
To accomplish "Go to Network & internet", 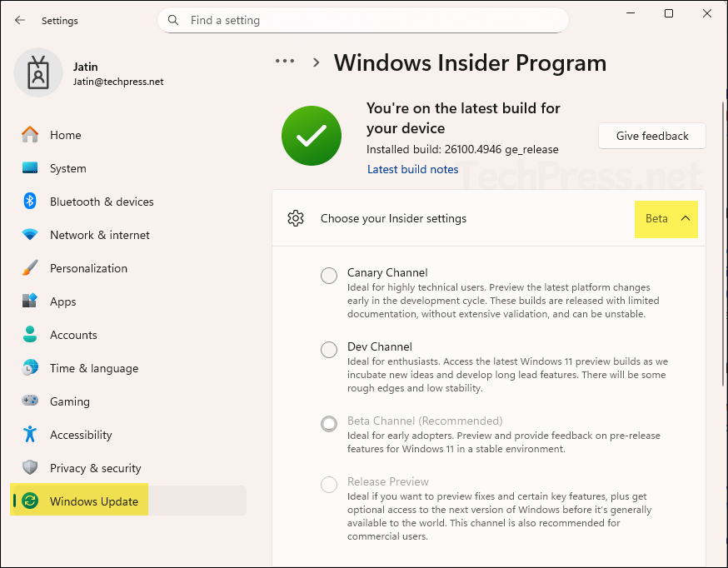I will tap(129, 235).
